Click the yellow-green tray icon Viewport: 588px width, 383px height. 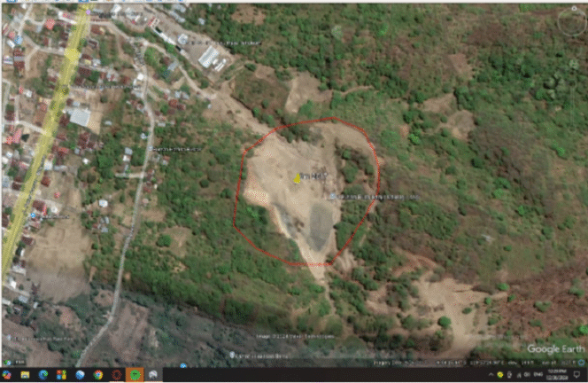click(x=500, y=375)
